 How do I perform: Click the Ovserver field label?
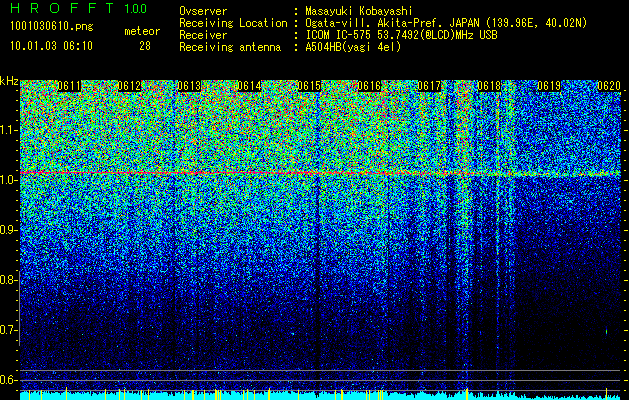(x=203, y=11)
